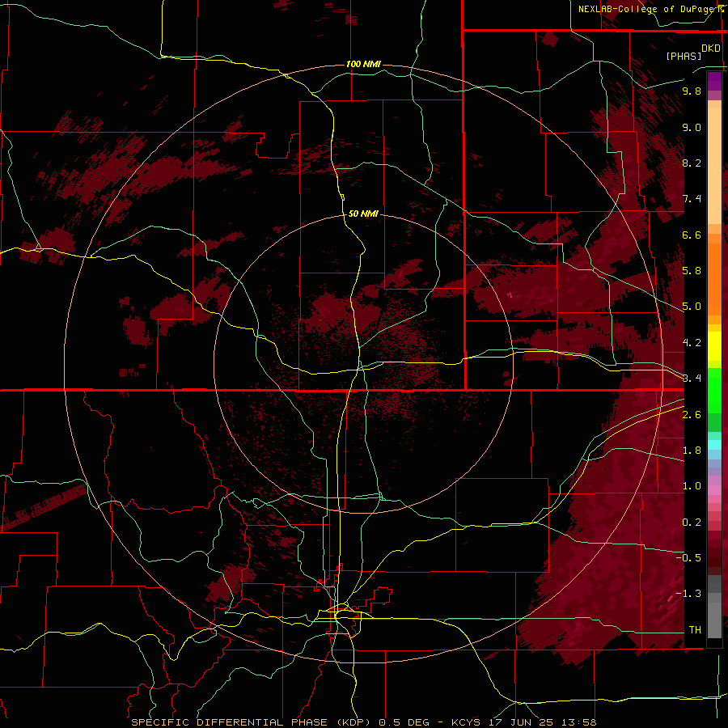Pick the yellow band of color bar
This screenshot has width=728, height=728.
coord(714,346)
